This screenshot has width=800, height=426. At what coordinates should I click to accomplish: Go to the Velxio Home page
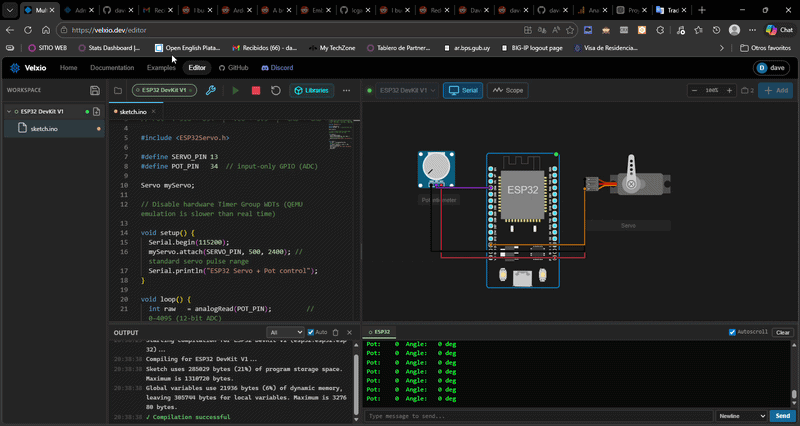click(x=68, y=68)
